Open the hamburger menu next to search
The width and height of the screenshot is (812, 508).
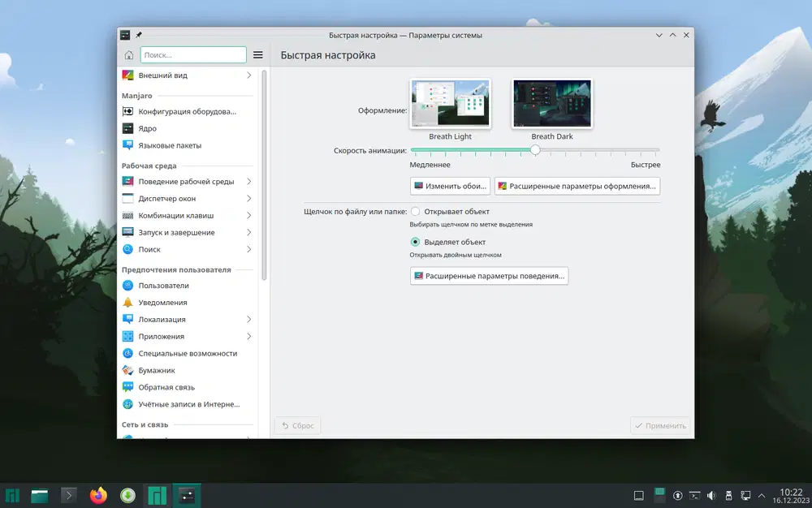[x=258, y=55]
